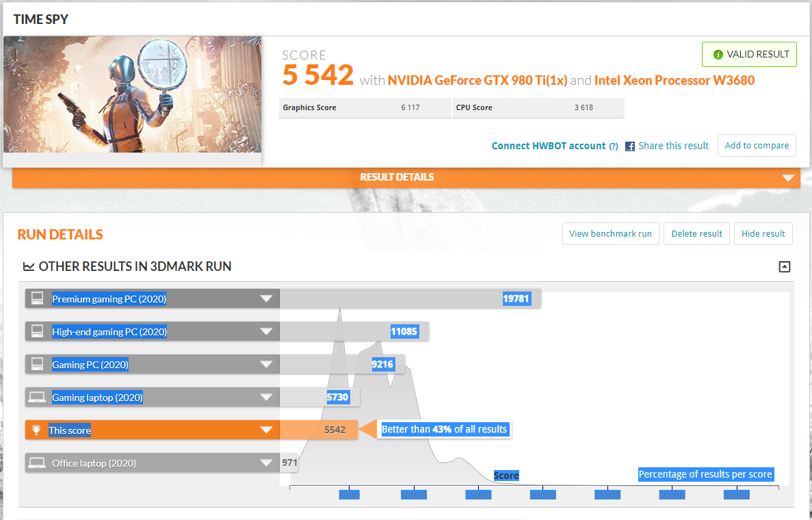This screenshot has height=520, width=812.
Task: Click the chart icon next to Other Results heading
Action: coord(29,267)
